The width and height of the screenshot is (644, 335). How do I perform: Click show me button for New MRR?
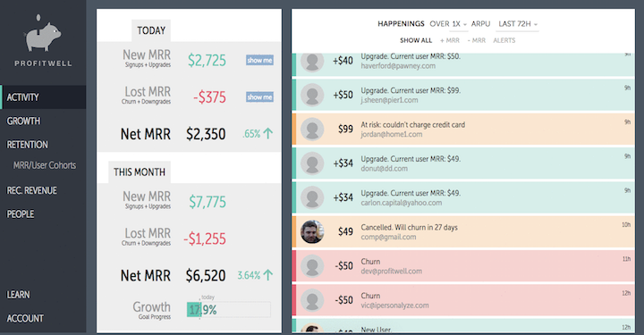(259, 60)
